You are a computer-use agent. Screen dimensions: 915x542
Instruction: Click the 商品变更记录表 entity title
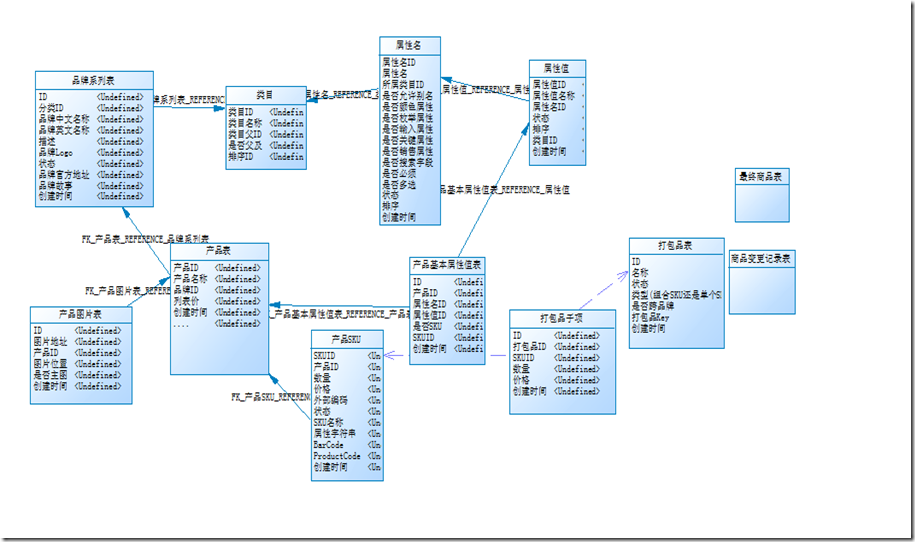tap(762, 258)
